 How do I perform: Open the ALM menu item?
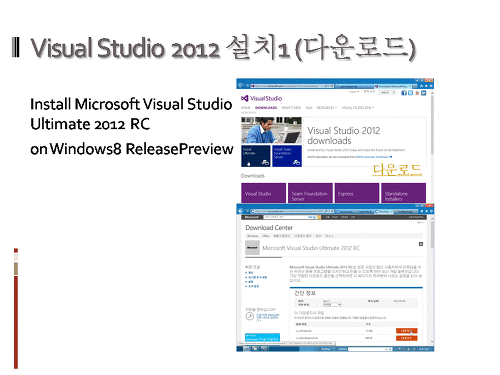(309, 108)
